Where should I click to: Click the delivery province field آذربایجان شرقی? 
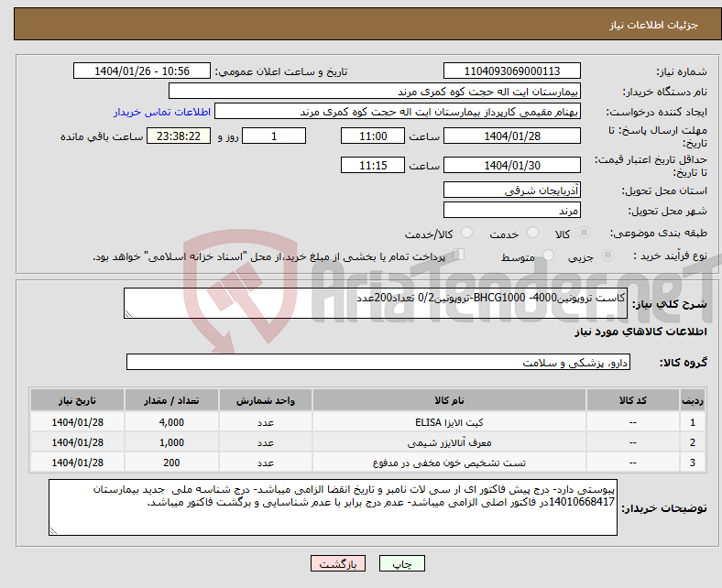511,190
